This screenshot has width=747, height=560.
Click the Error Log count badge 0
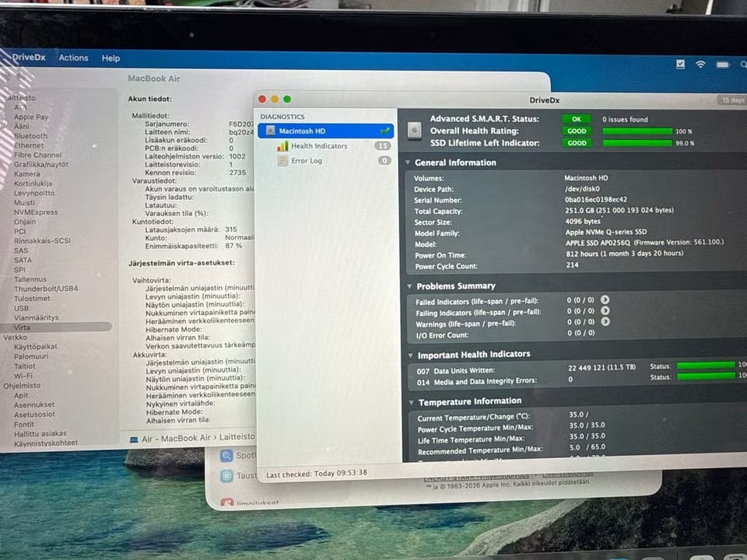[384, 160]
